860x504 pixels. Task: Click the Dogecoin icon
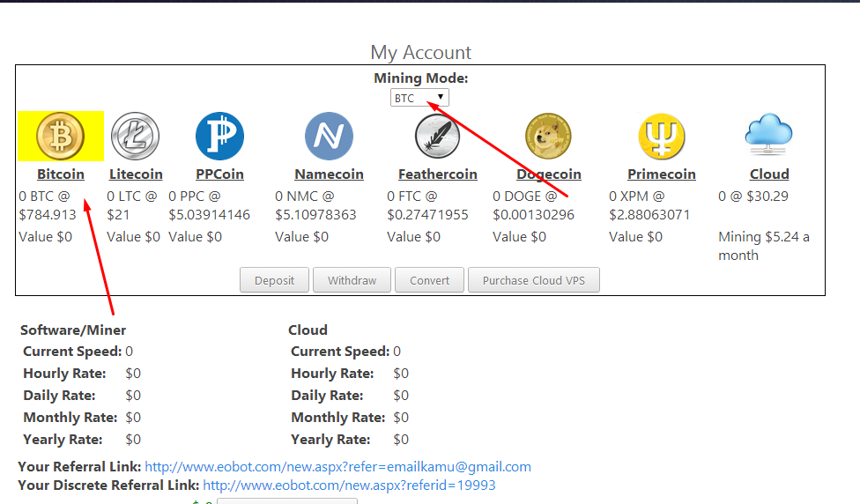(548, 137)
